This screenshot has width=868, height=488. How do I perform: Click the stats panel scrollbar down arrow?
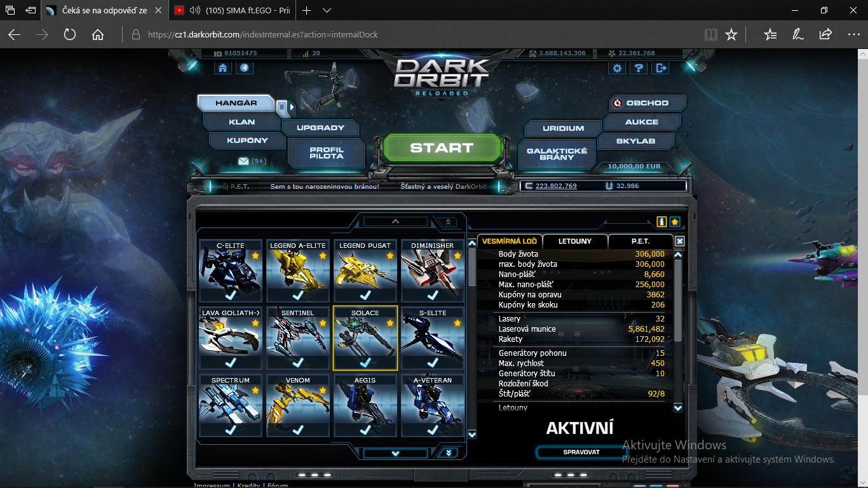(678, 408)
